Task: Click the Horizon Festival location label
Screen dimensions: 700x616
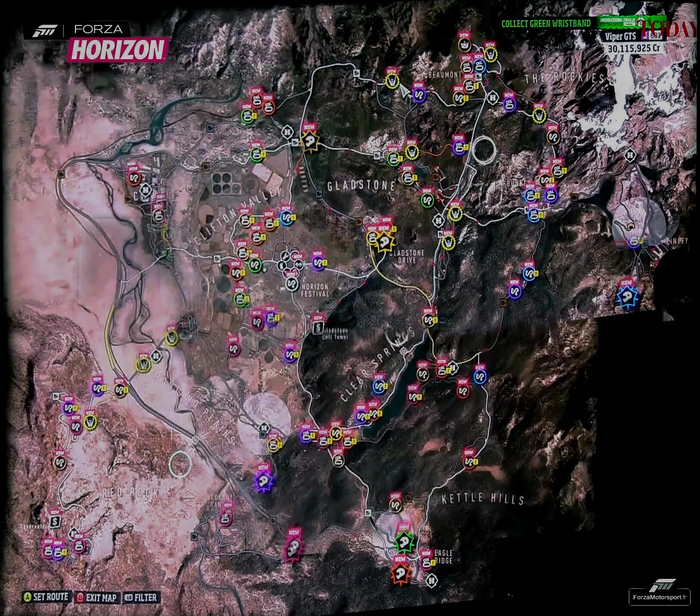Action: click(x=315, y=290)
